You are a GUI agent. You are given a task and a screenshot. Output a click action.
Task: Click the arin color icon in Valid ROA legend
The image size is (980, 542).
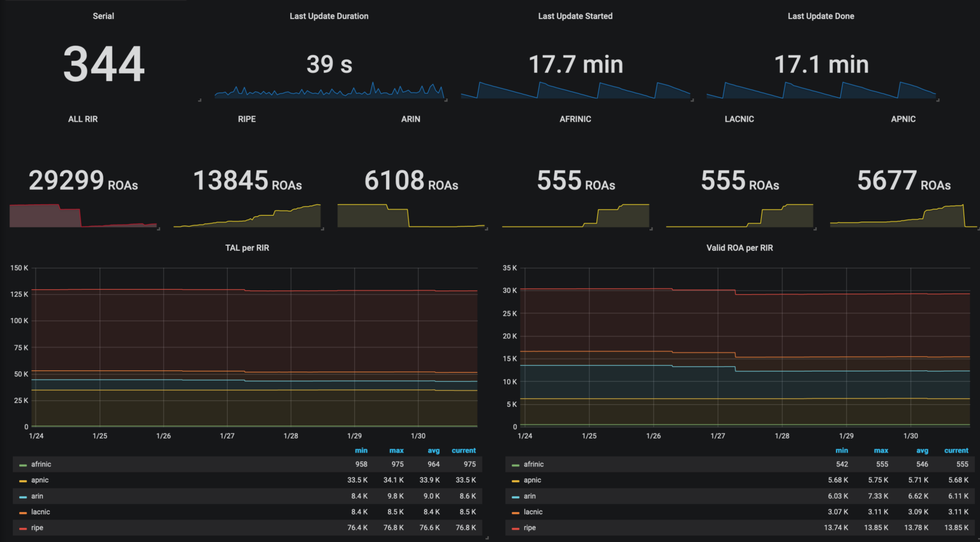pos(515,496)
